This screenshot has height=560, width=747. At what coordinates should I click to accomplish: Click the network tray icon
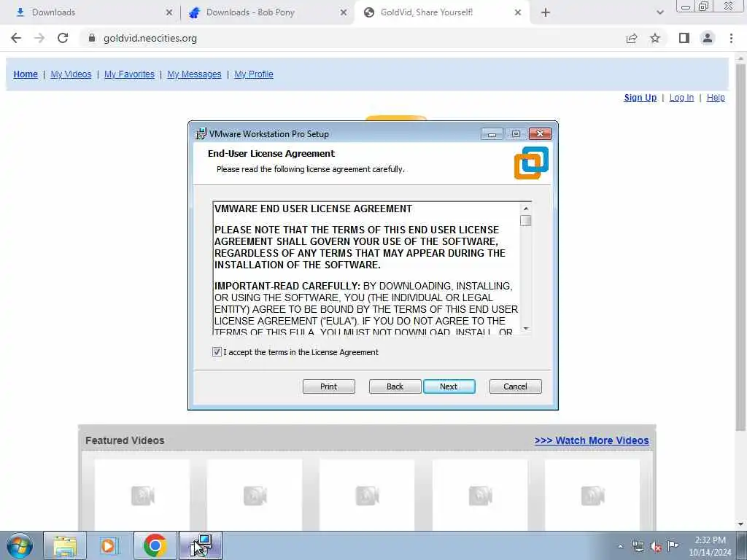[x=638, y=546]
